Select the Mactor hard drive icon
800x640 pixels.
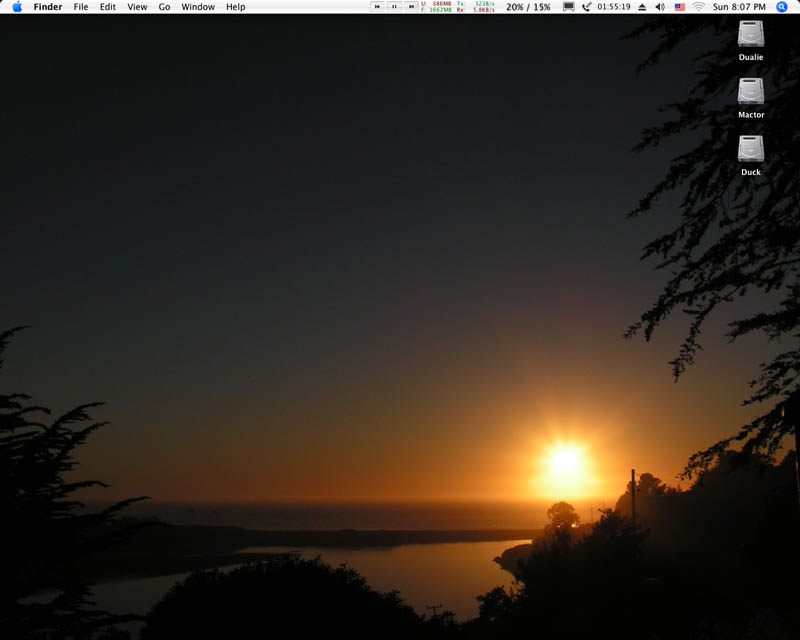coord(751,91)
